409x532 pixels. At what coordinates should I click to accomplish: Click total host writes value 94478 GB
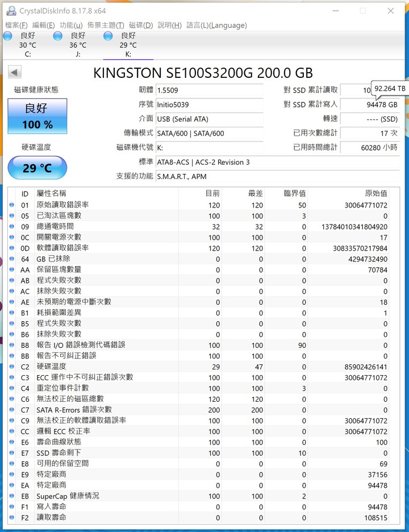pyautogui.click(x=370, y=105)
